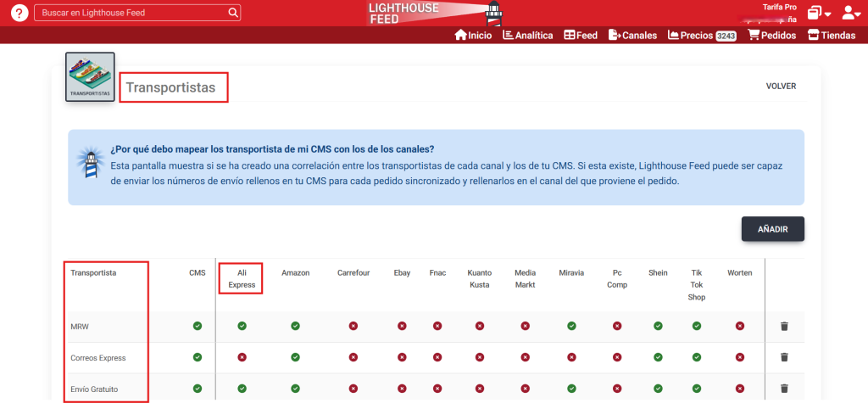
Task: Click the Transportistas section thumbnail
Action: 90,77
